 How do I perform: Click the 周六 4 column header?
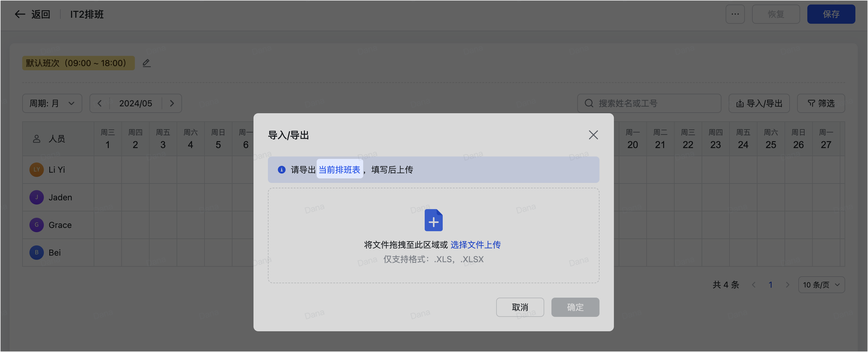(x=190, y=138)
